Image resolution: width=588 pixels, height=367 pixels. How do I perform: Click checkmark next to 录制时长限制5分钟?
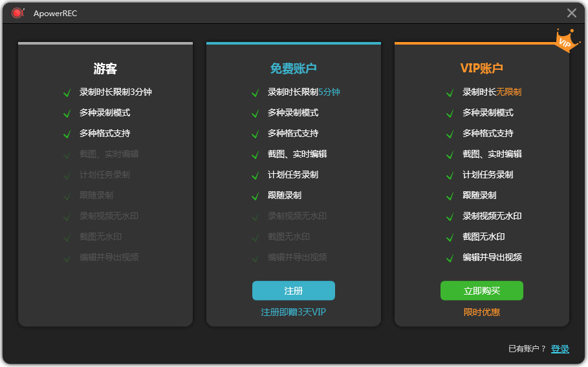255,92
